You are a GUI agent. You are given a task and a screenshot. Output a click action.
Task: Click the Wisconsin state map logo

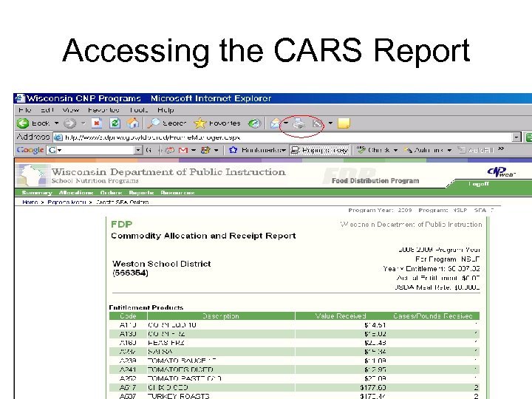33,175
